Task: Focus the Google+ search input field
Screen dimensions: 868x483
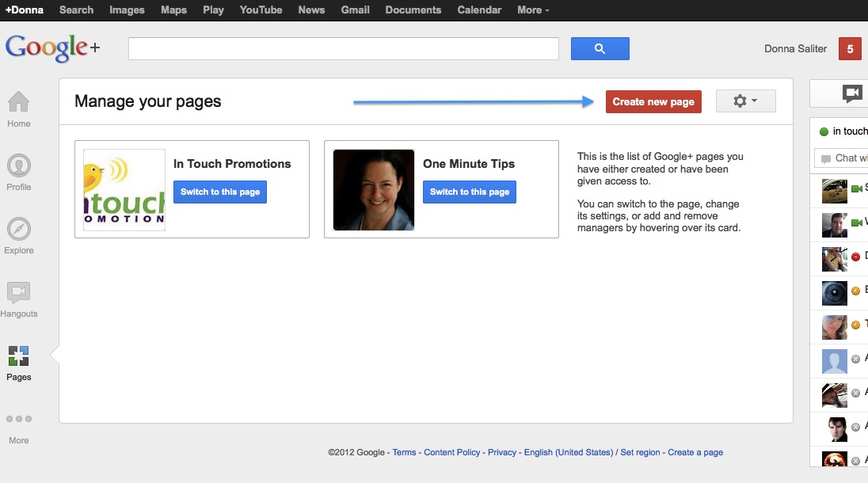Action: coord(343,48)
